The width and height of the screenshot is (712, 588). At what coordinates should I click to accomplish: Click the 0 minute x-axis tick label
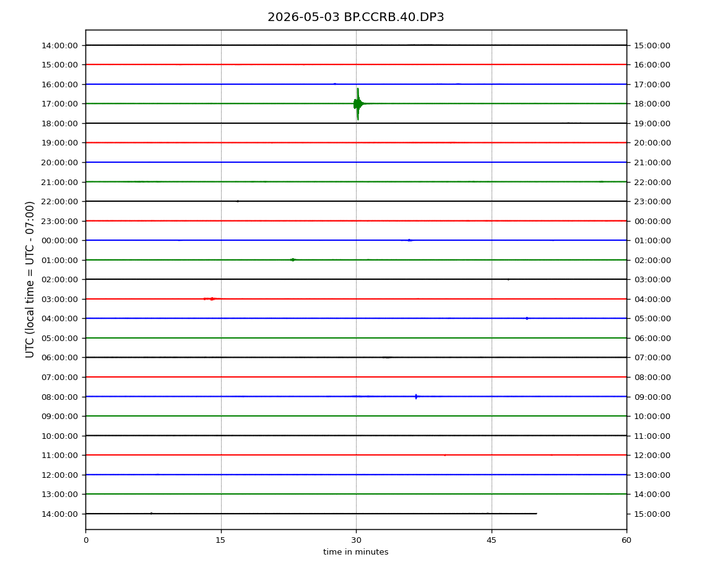pos(86,540)
